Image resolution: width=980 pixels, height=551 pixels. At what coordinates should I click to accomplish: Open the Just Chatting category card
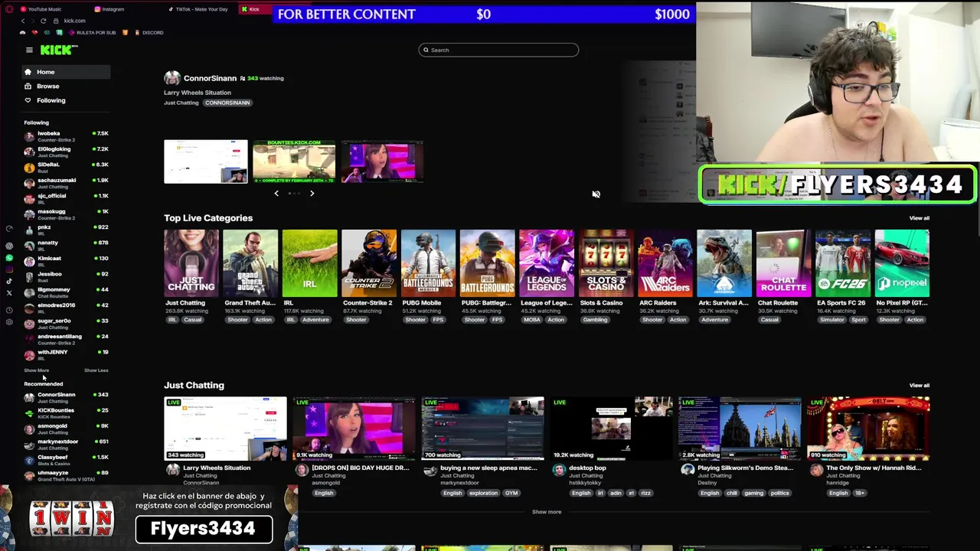(191, 263)
